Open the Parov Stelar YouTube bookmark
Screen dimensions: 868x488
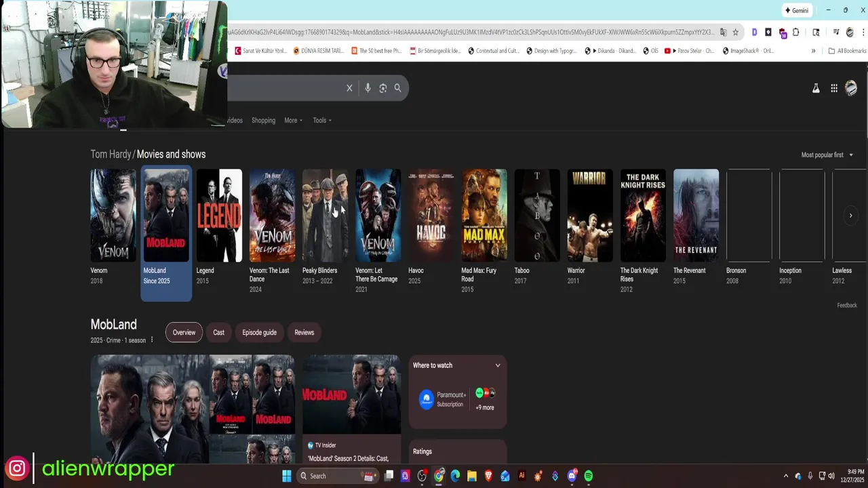coord(689,51)
